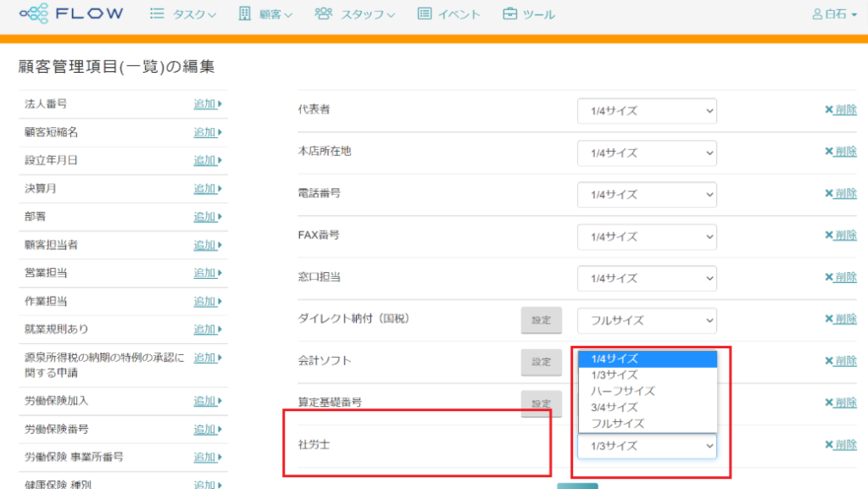This screenshot has height=489, width=868.
Task: Click the 追加 arrow icon for 営業担当
Action: click(220, 273)
